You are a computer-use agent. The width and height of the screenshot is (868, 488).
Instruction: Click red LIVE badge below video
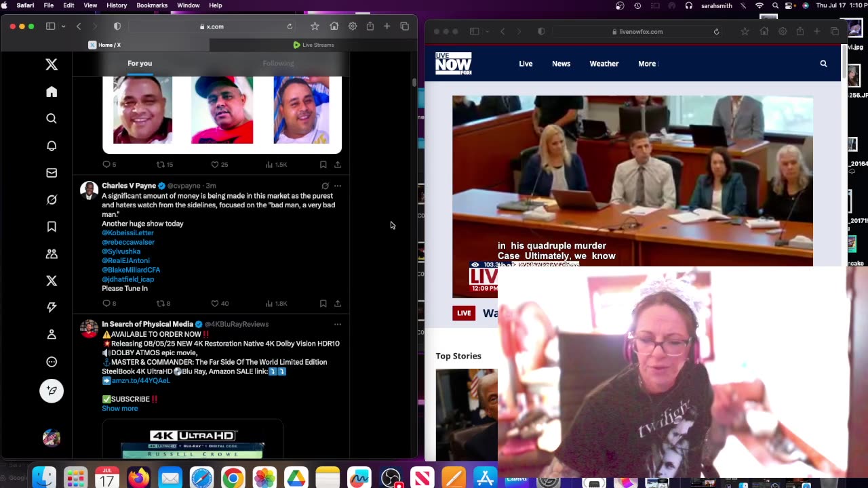tap(464, 313)
